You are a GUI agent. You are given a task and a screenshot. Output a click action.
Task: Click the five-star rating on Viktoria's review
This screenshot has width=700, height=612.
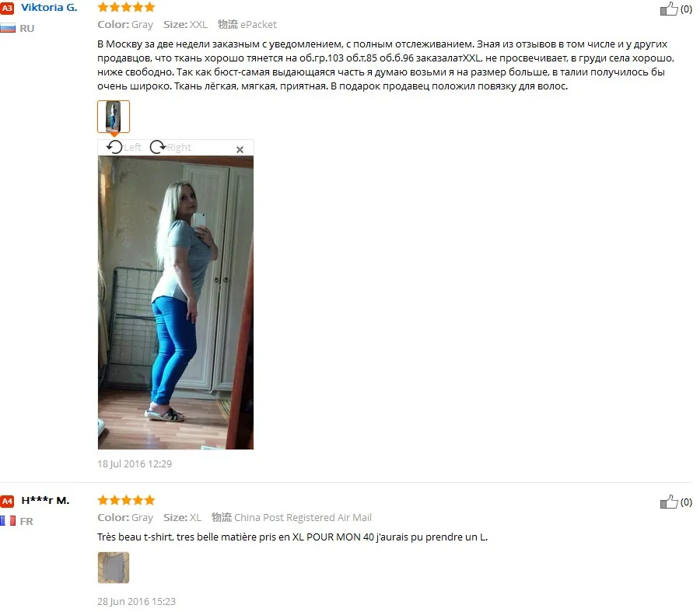126,7
